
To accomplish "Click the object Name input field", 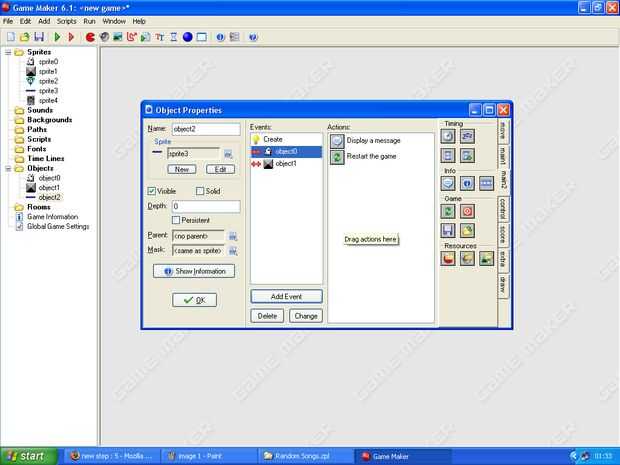I will click(206, 129).
